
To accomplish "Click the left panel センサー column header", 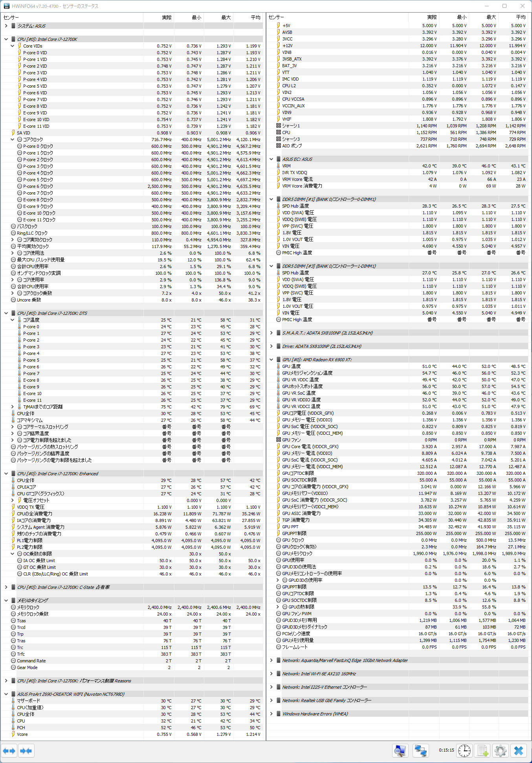I will click(72, 17).
